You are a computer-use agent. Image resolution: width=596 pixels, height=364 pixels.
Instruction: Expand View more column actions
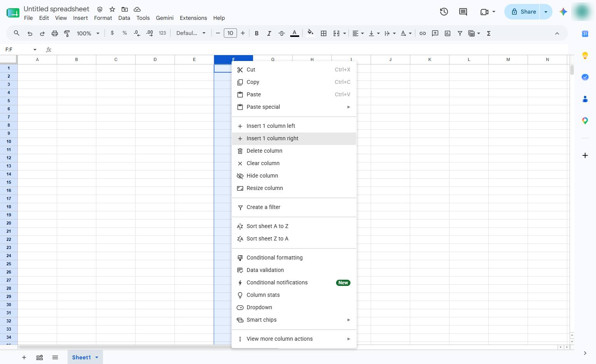tap(294, 339)
